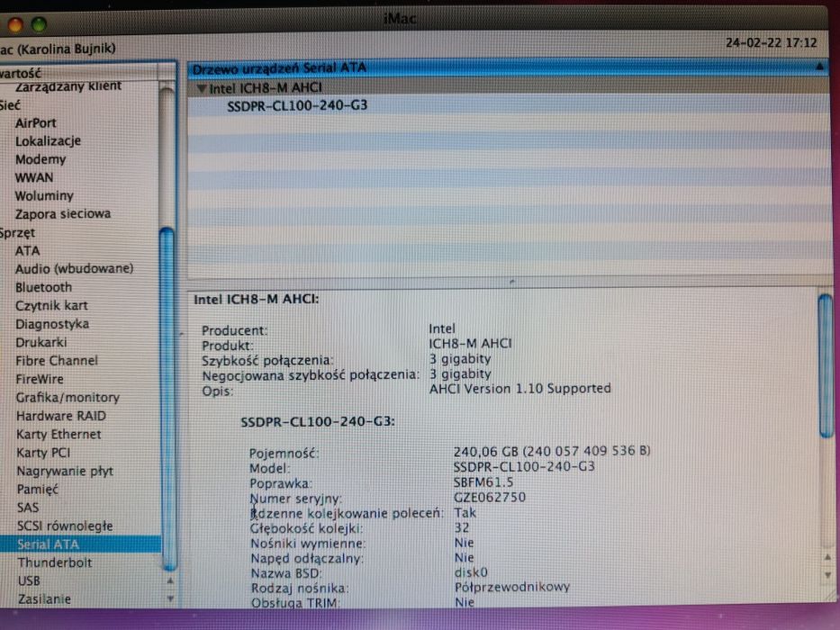Select Czytnik kart in the sidebar
Viewport: 840px width, 630px height.
click(x=51, y=306)
